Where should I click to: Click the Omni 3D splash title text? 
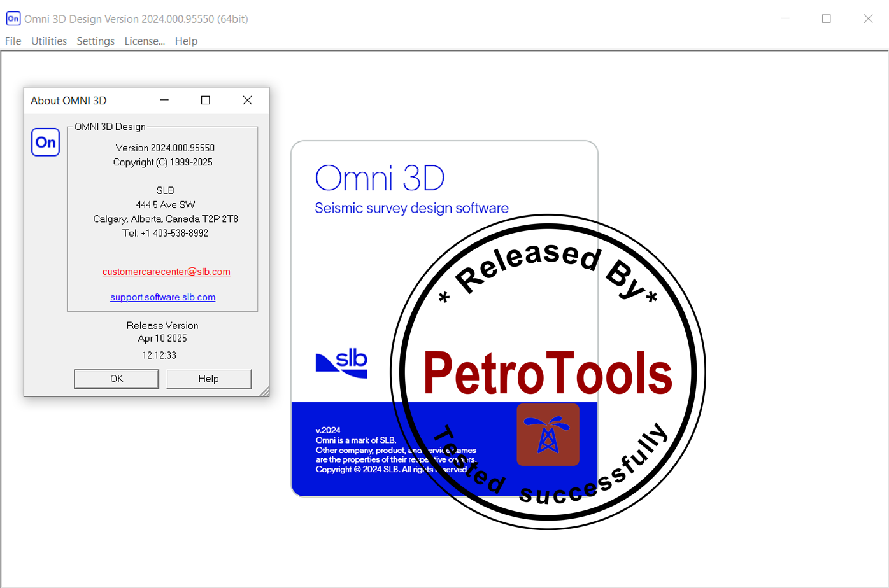380,178
